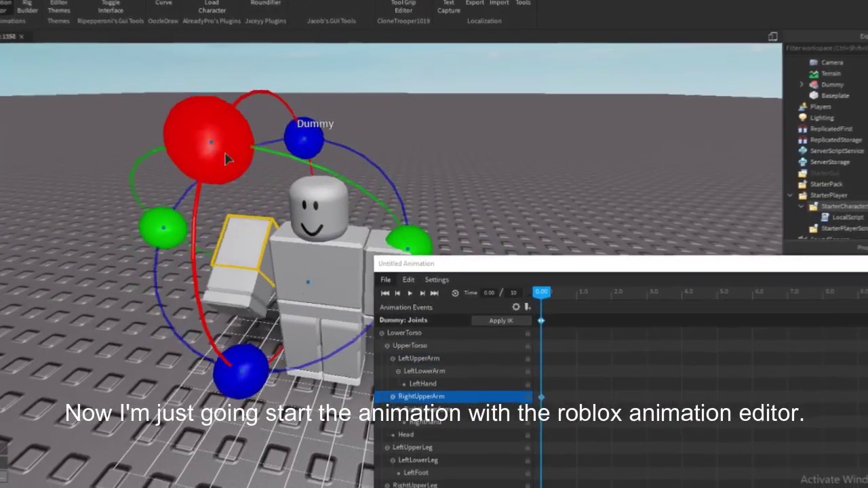Close the open viewport document tab
Image resolution: width=868 pixels, height=488 pixels.
[21, 37]
